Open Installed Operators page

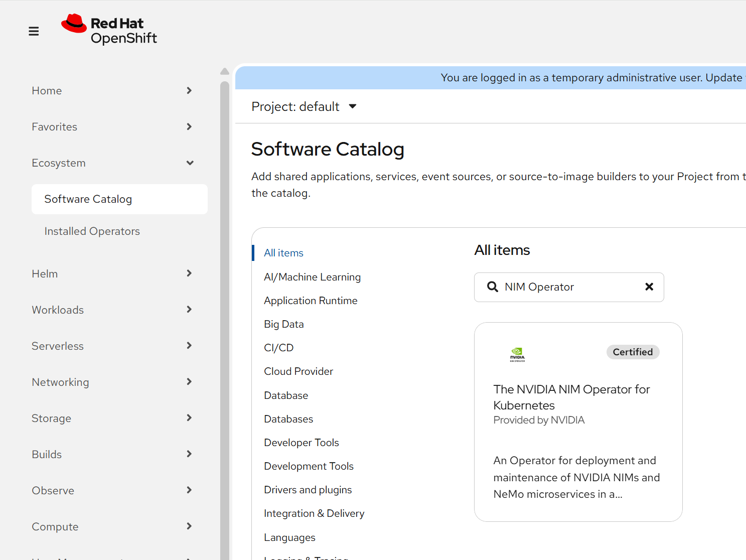tap(92, 231)
